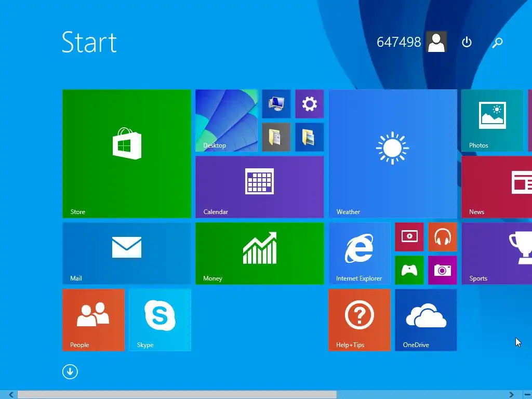Open the Documents folder small tile
This screenshot has width=532, height=399.
pos(276,137)
